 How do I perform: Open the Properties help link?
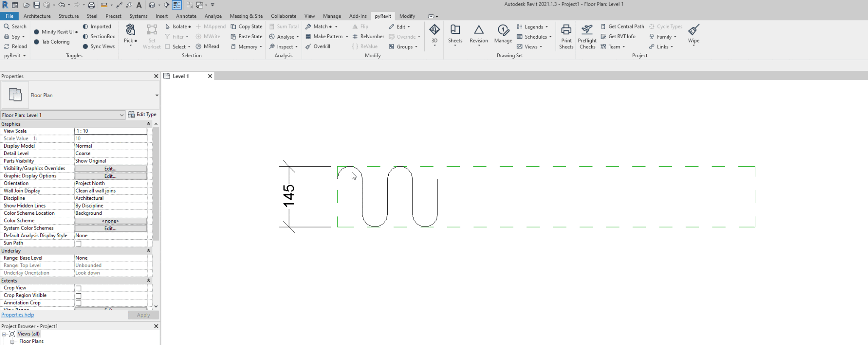click(17, 315)
